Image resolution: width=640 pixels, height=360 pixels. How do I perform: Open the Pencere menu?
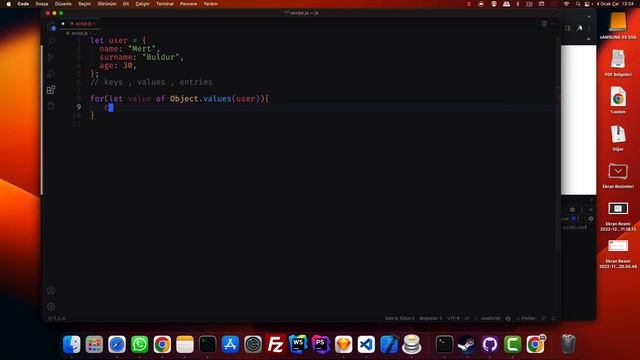(189, 4)
